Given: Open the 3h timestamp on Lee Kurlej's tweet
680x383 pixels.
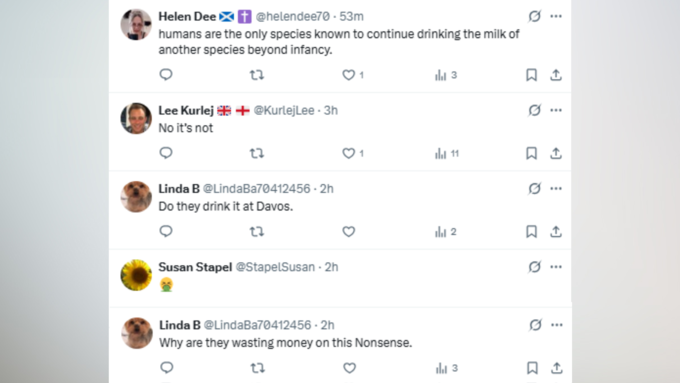Looking at the screenshot, I should tap(330, 110).
